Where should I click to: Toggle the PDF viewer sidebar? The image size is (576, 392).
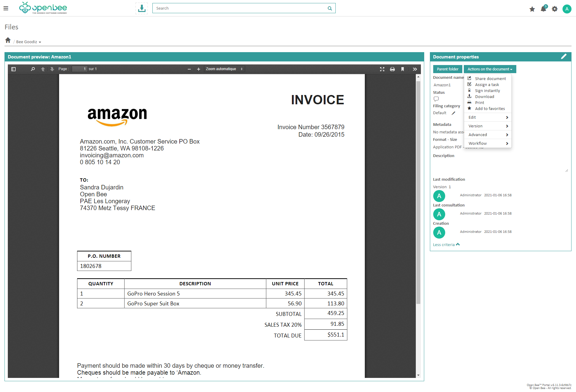coord(13,69)
